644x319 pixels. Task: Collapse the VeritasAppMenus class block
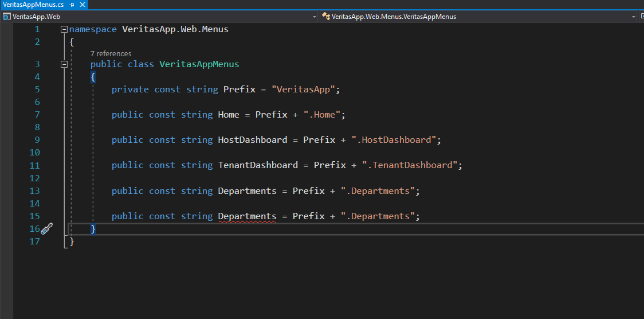pyautogui.click(x=64, y=64)
